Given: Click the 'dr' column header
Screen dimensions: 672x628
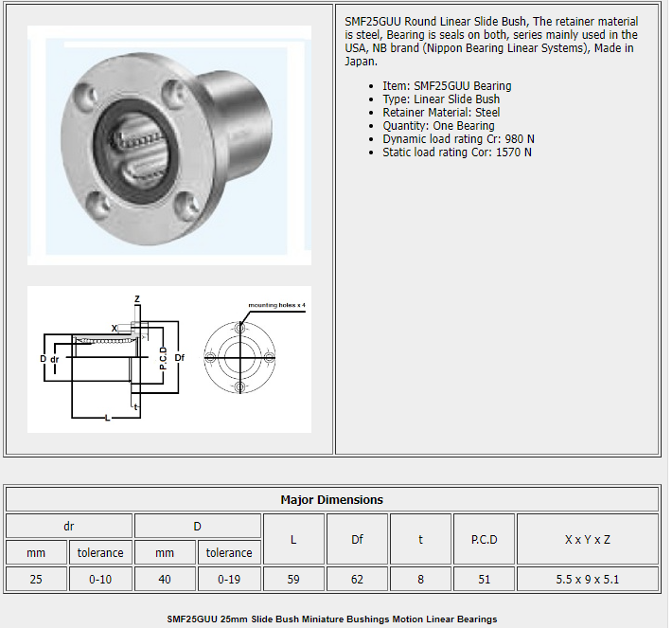Looking at the screenshot, I should point(69,527).
